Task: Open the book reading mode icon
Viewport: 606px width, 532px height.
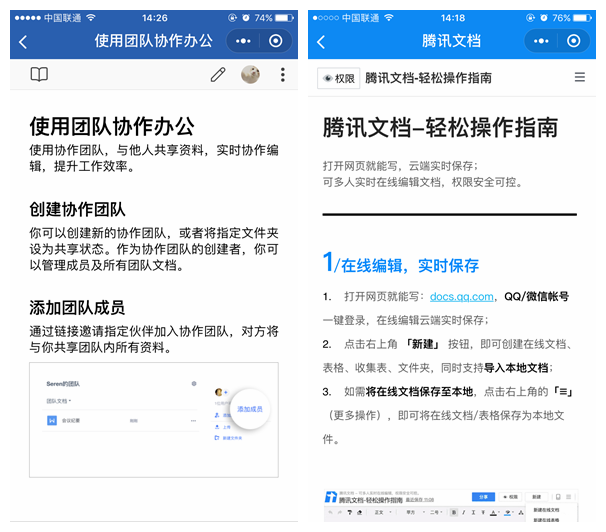Action: (39, 75)
